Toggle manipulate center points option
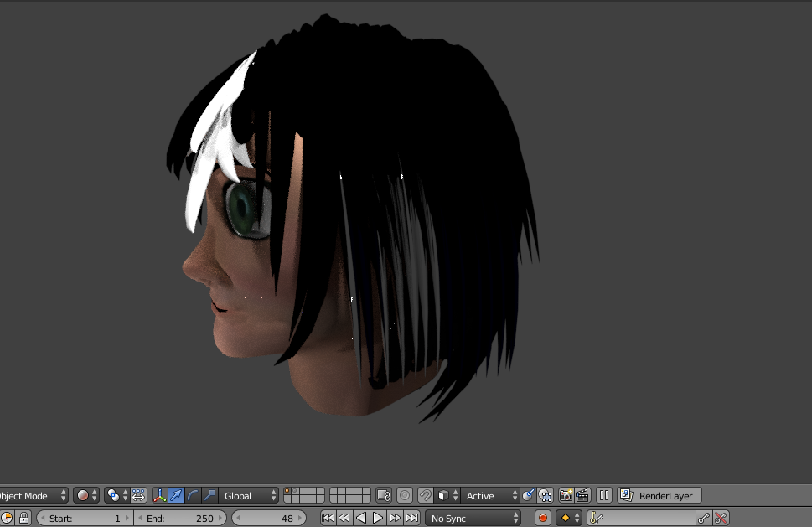This screenshot has width=812, height=527. [x=138, y=495]
